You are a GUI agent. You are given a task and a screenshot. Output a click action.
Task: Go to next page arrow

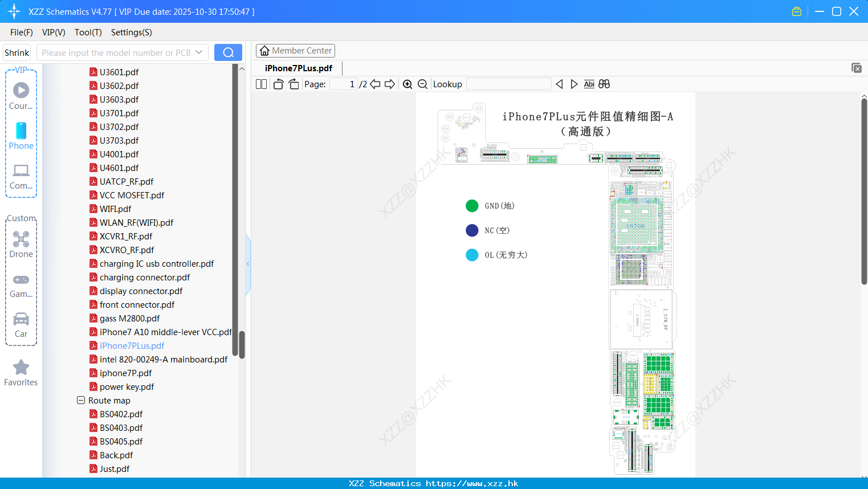tap(390, 84)
